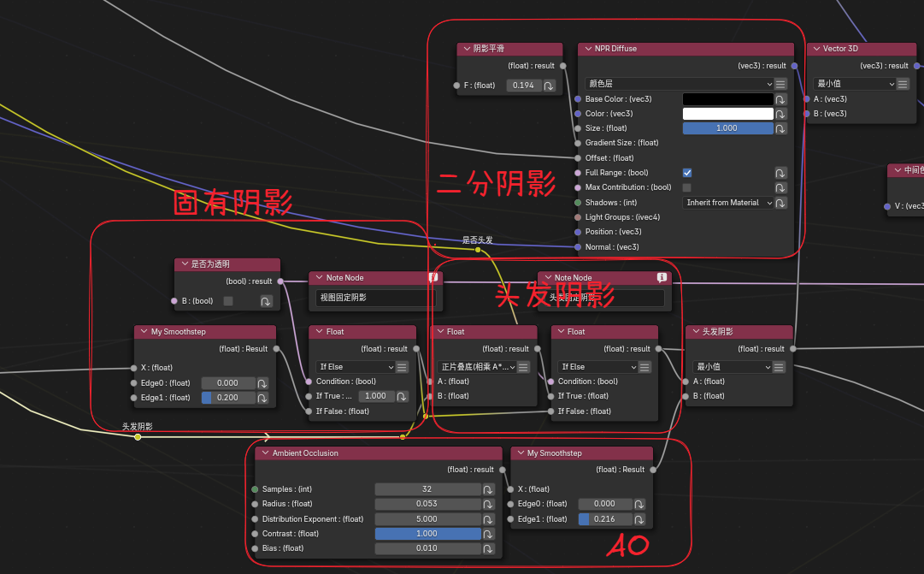The height and width of the screenshot is (574, 924).
Task: Click the note icon on left Note Node header
Action: coord(433,278)
